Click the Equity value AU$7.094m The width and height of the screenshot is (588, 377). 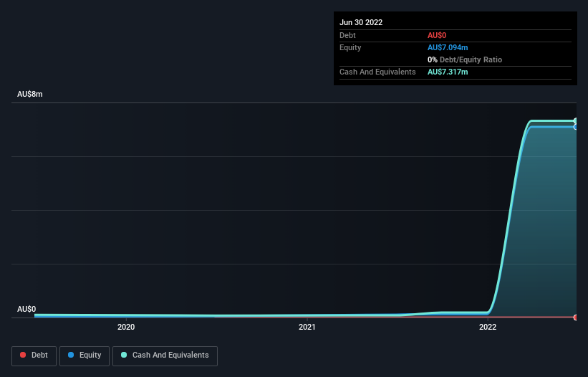[x=448, y=47]
